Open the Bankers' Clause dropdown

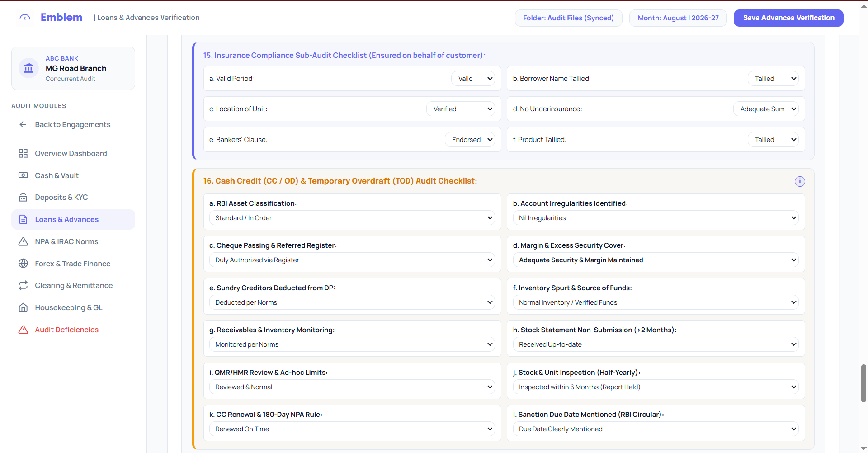click(x=470, y=140)
